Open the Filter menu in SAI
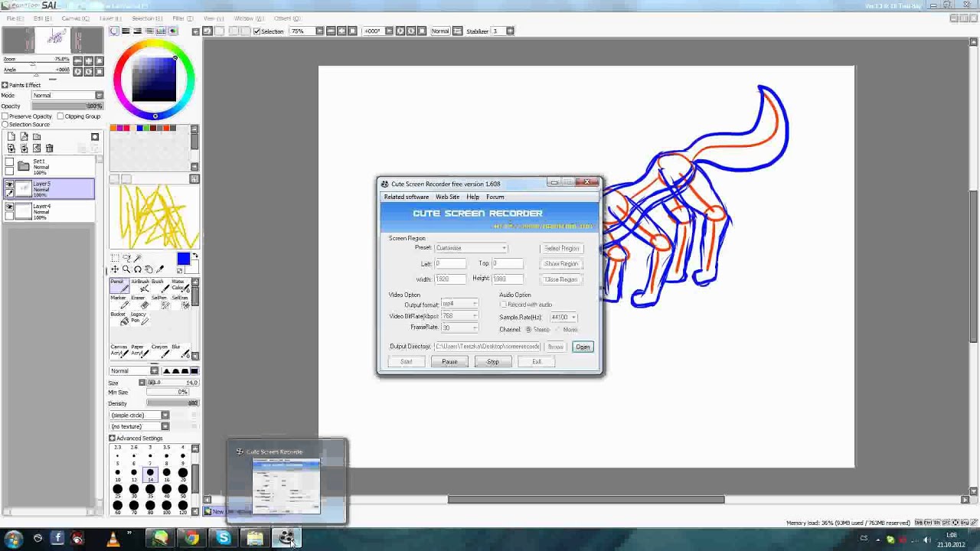 click(181, 18)
